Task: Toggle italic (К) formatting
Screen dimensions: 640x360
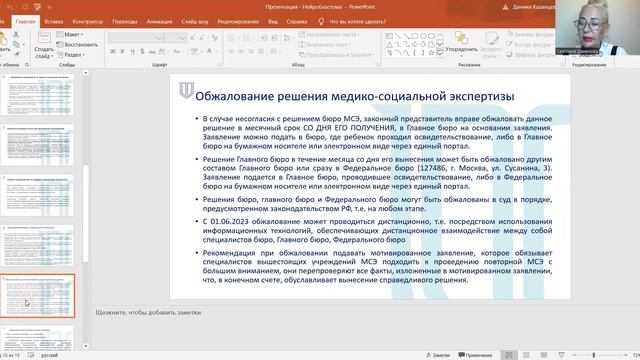Action: coord(122,51)
